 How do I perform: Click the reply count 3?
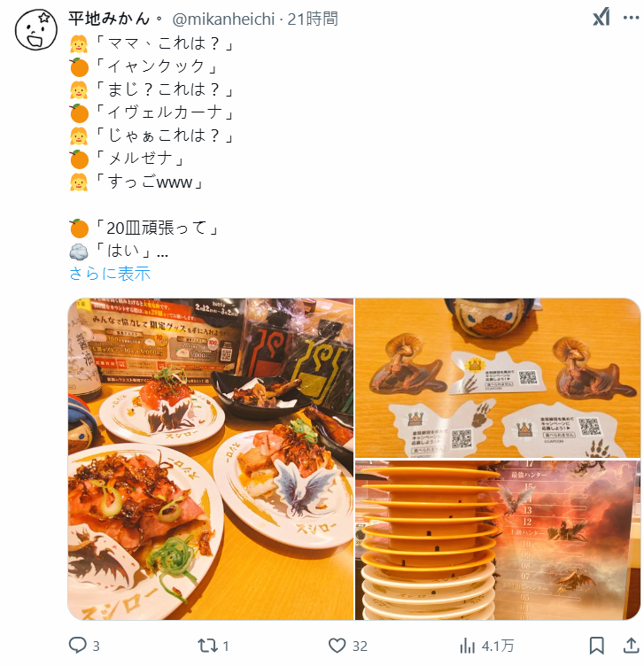coord(96,646)
